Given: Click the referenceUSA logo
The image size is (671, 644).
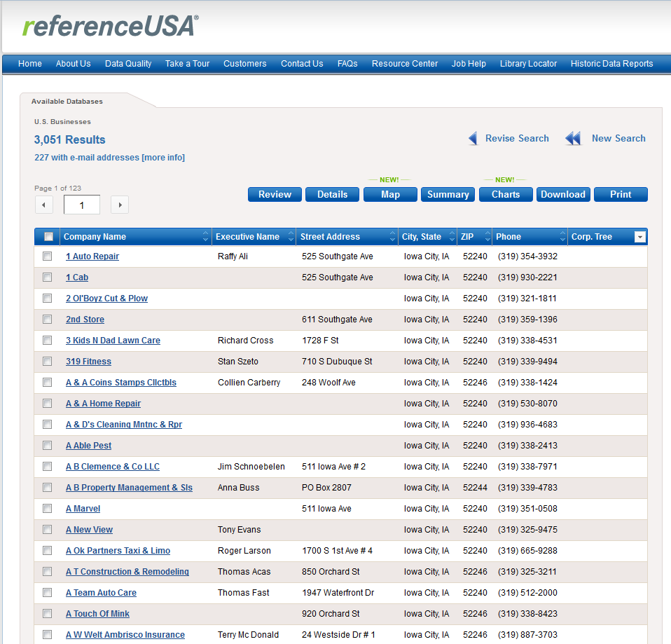Looking at the screenshot, I should point(110,26).
